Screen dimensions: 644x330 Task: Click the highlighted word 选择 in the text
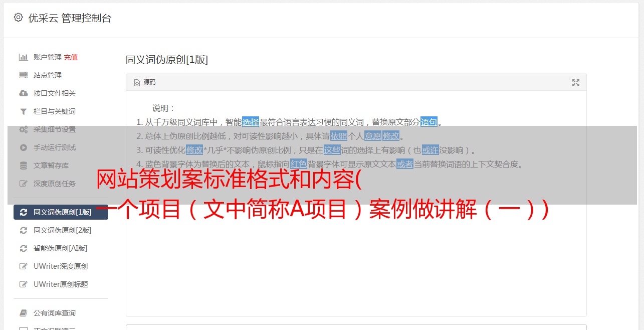pos(251,122)
